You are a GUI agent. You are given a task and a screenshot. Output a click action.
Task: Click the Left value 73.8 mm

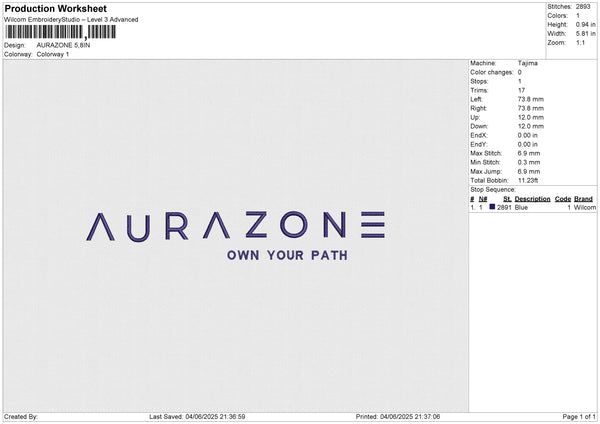pos(530,99)
